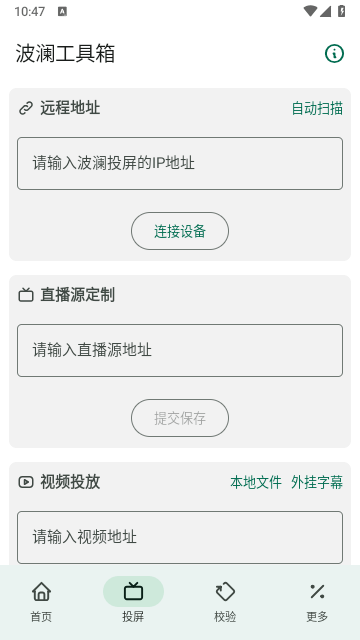Tap the link icon beside 远程地址
The width and height of the screenshot is (360, 640).
pos(26,109)
